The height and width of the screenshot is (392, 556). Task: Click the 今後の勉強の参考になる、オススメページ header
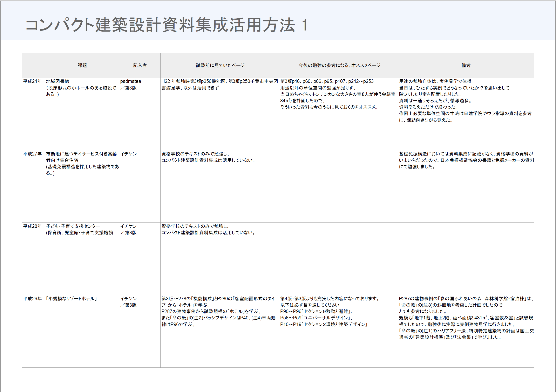click(x=339, y=65)
